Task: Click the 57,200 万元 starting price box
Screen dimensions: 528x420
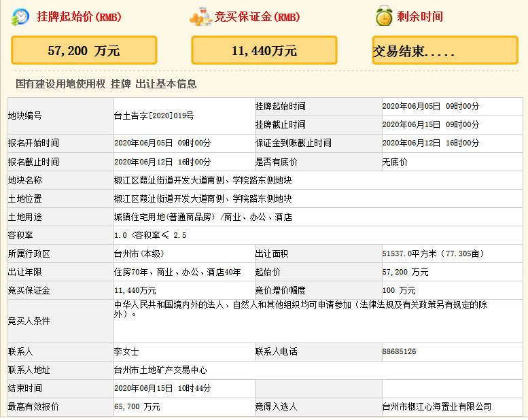Action: click(x=84, y=50)
